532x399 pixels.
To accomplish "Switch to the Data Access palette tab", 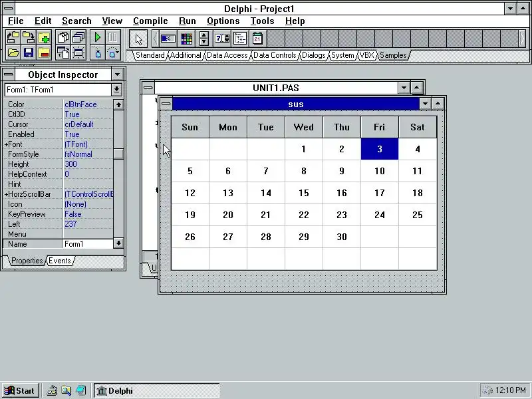I will (227, 55).
